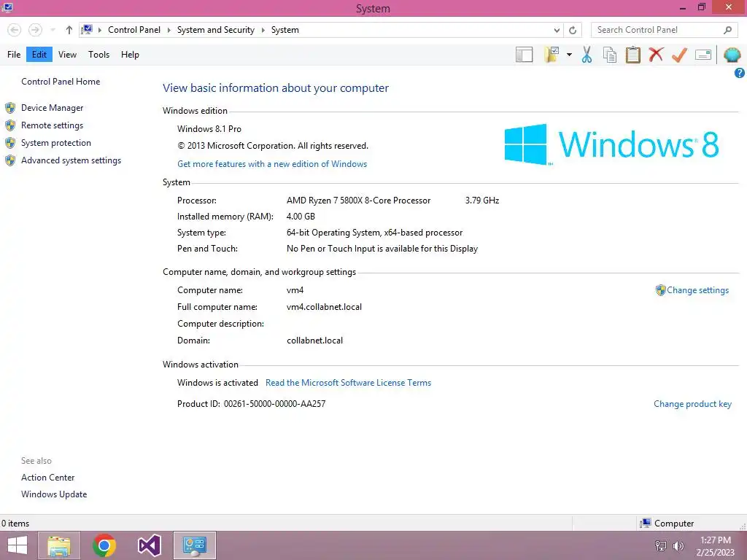Open Advanced system settings link
Image resolution: width=747 pixels, height=560 pixels.
pos(71,160)
